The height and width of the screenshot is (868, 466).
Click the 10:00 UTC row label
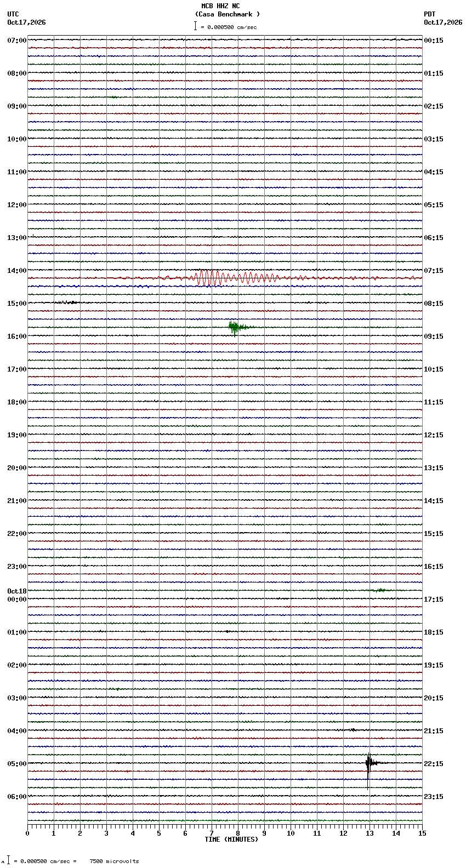[17, 139]
